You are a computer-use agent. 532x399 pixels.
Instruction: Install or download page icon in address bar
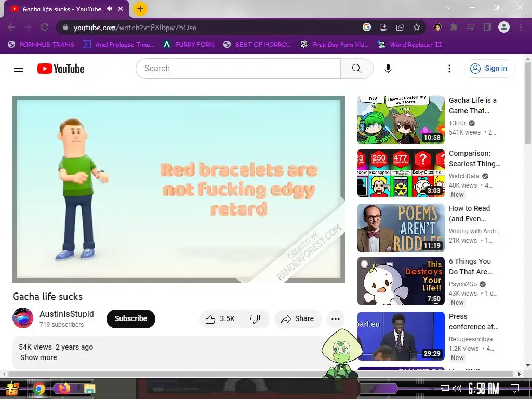pos(383,27)
